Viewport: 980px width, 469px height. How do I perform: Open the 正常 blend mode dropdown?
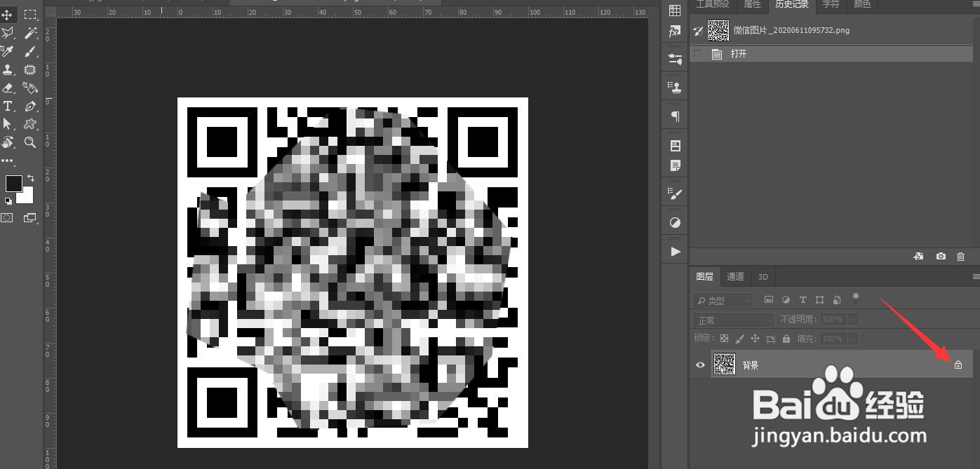[734, 320]
